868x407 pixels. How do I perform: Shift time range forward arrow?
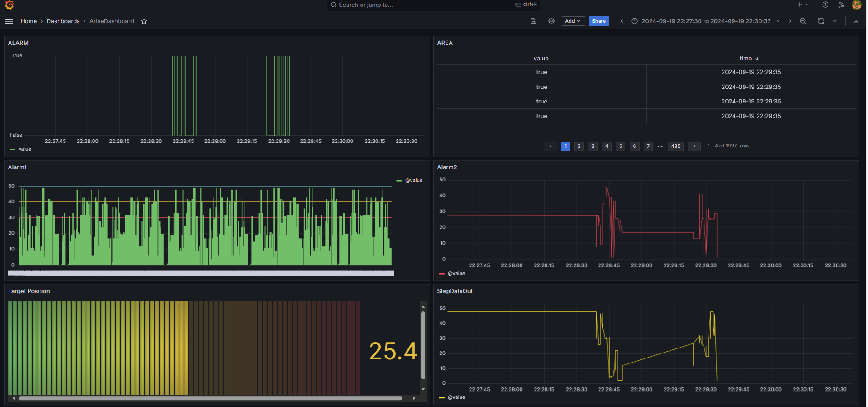coord(790,21)
